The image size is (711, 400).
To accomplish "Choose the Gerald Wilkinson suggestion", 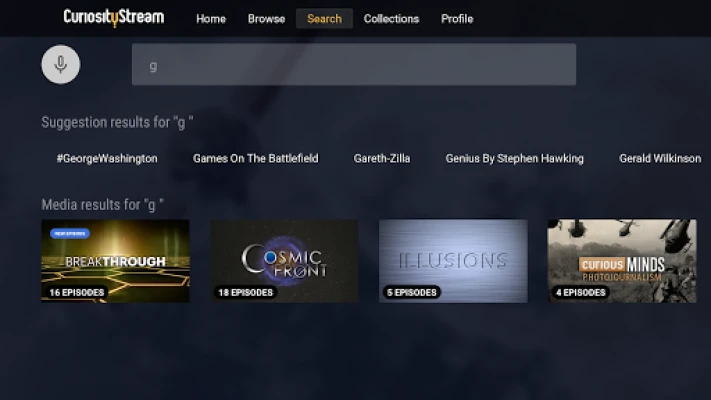I will click(x=660, y=158).
